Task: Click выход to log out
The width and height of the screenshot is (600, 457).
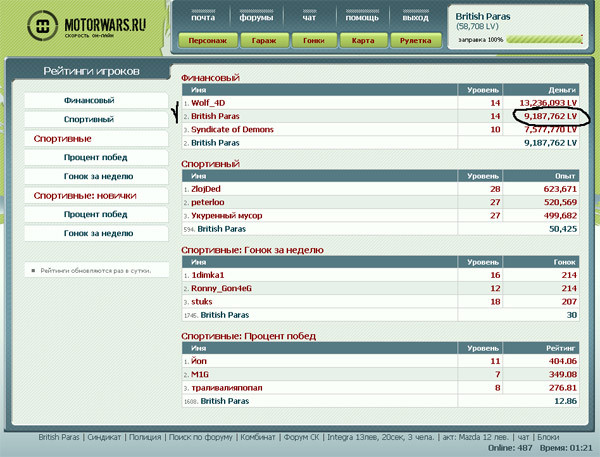Action: coord(416,18)
